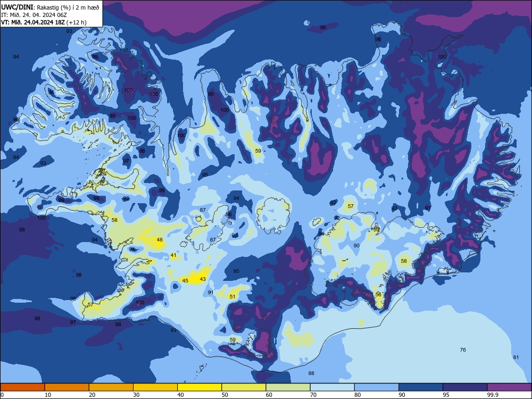Click the legend tick label 10

click(x=48, y=395)
